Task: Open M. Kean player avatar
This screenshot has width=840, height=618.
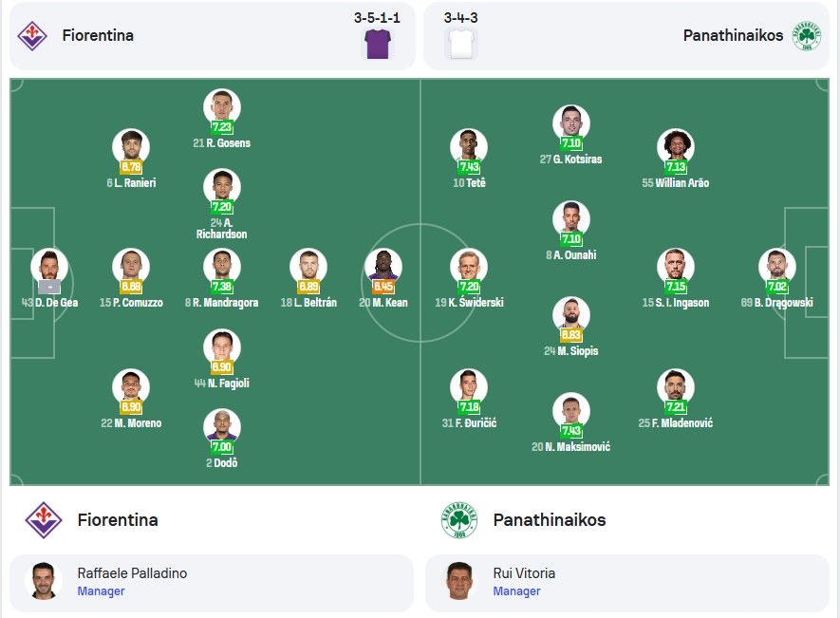Action: [x=383, y=267]
